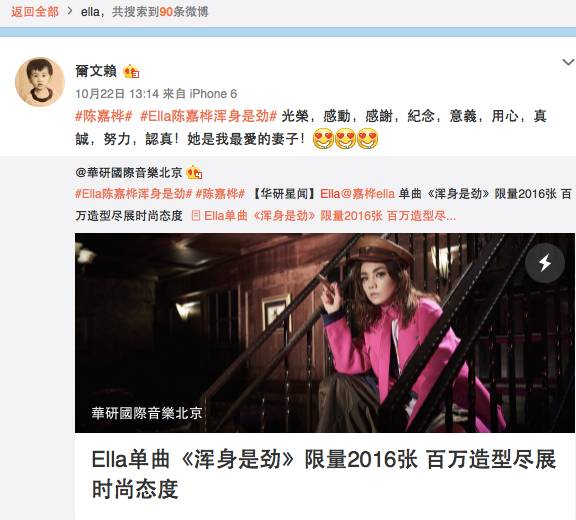576x520 pixels.
Task: Click the third heart-eyes emoji
Action: (x=367, y=139)
